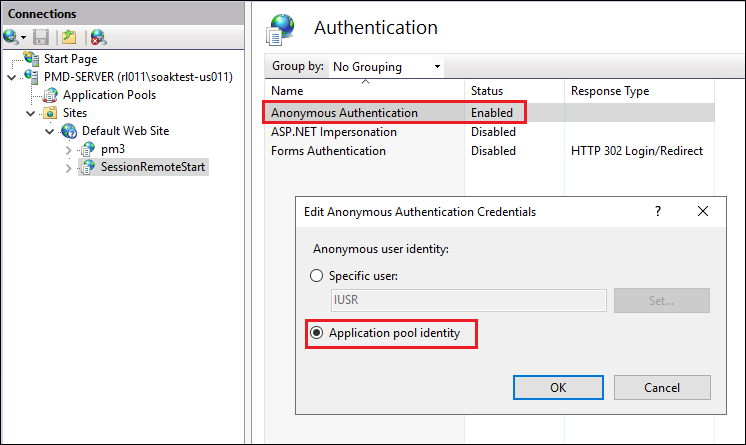Click the Delete Connection toolbar icon
Image resolution: width=746 pixels, height=445 pixels.
98,37
